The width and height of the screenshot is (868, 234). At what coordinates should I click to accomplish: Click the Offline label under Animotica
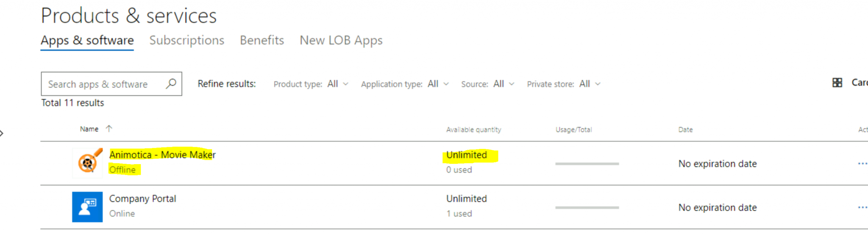122,170
